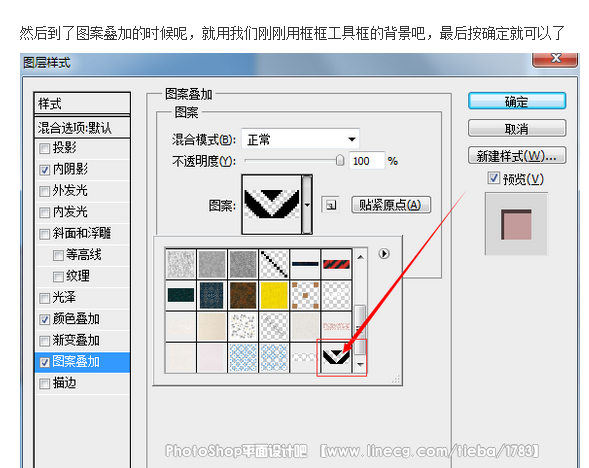Choose the dark blue ornate pattern
Viewport: 589px width, 468px height.
212,295
